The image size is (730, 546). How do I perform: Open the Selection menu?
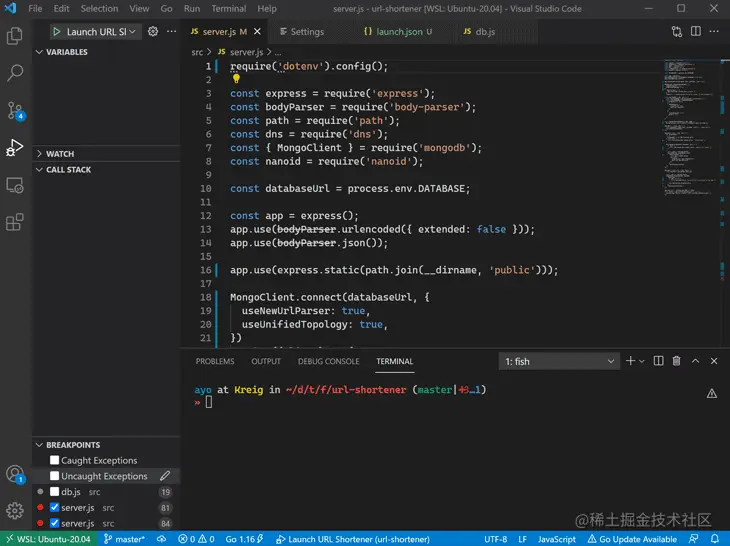[x=99, y=8]
